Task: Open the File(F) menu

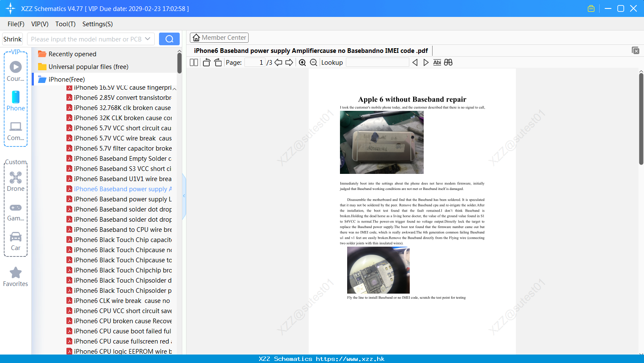Action: [x=16, y=24]
